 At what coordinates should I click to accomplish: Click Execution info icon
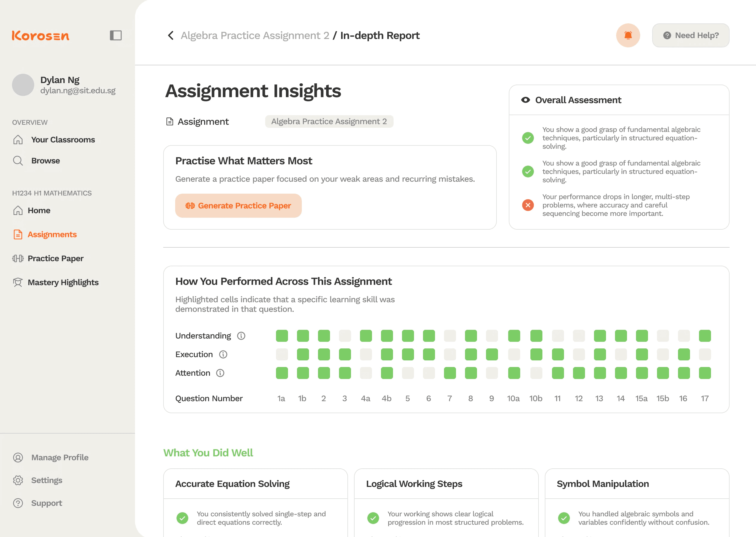pos(223,354)
